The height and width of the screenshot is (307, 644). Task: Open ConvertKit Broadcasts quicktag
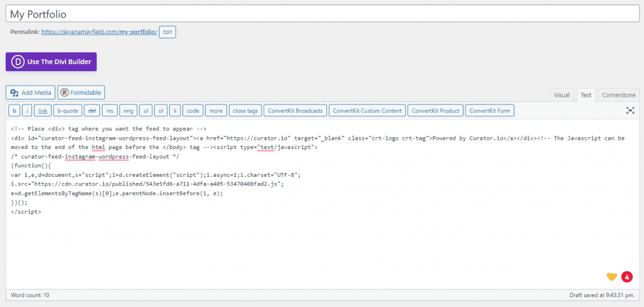296,111
